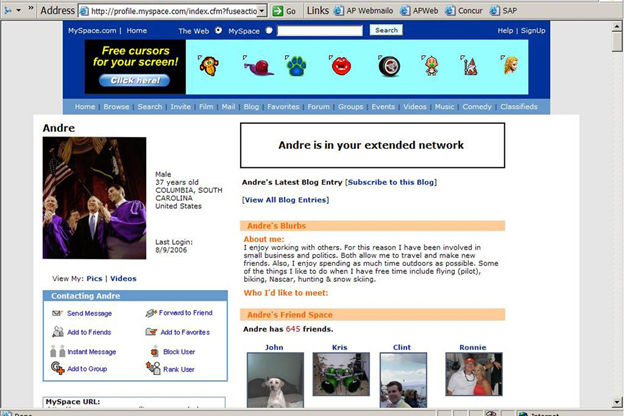624x416 pixels.
Task: Click the scrollbar down arrow
Action: pyautogui.click(x=617, y=402)
